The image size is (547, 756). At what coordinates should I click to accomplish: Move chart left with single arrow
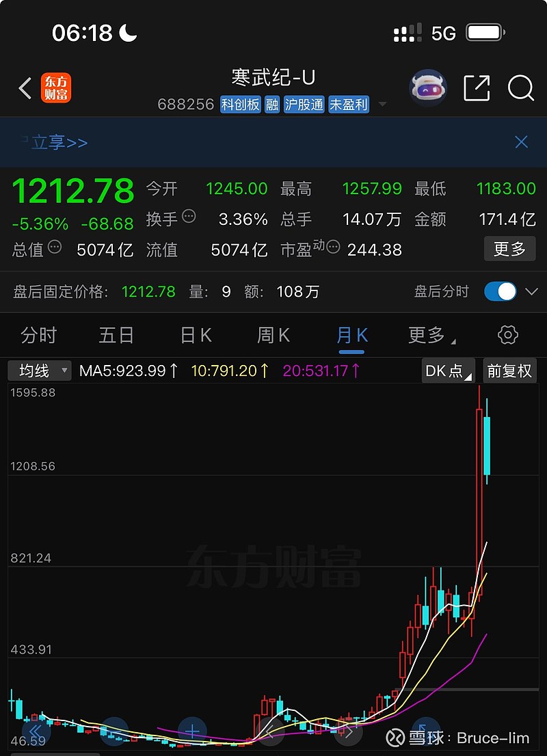pos(270,731)
